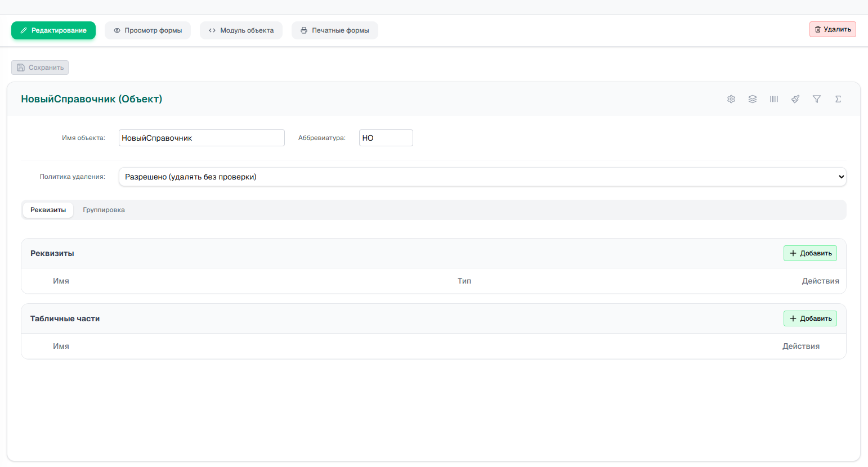Delete the object with Удалить
The image size is (868, 467).
pyautogui.click(x=833, y=29)
